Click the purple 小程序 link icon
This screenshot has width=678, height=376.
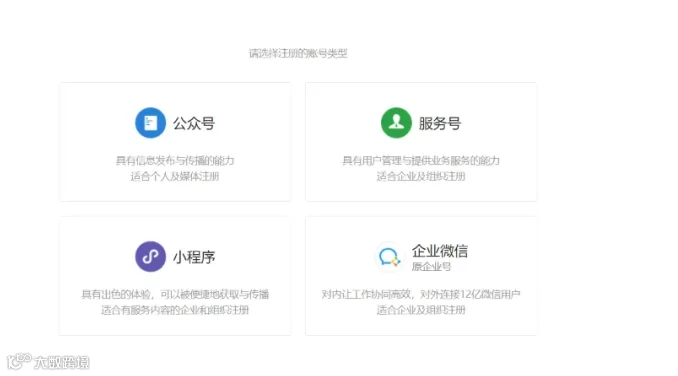tap(150, 257)
